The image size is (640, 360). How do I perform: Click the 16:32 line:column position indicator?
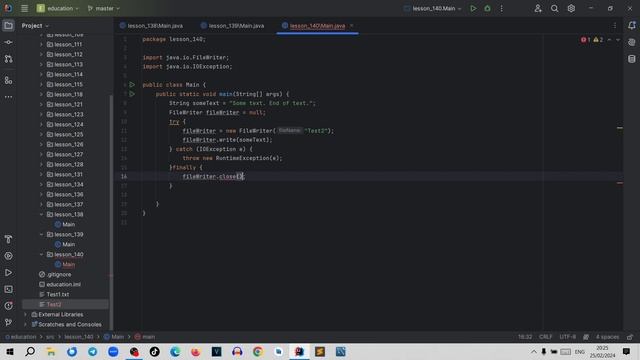[x=525, y=337]
